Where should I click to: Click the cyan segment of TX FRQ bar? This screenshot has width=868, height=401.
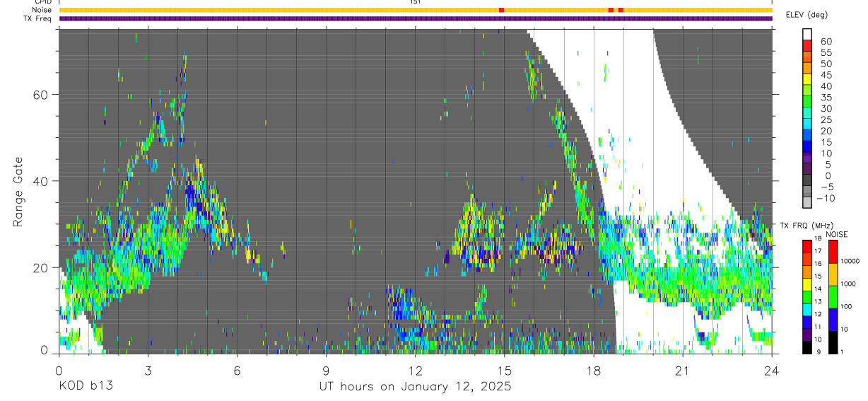[807, 310]
